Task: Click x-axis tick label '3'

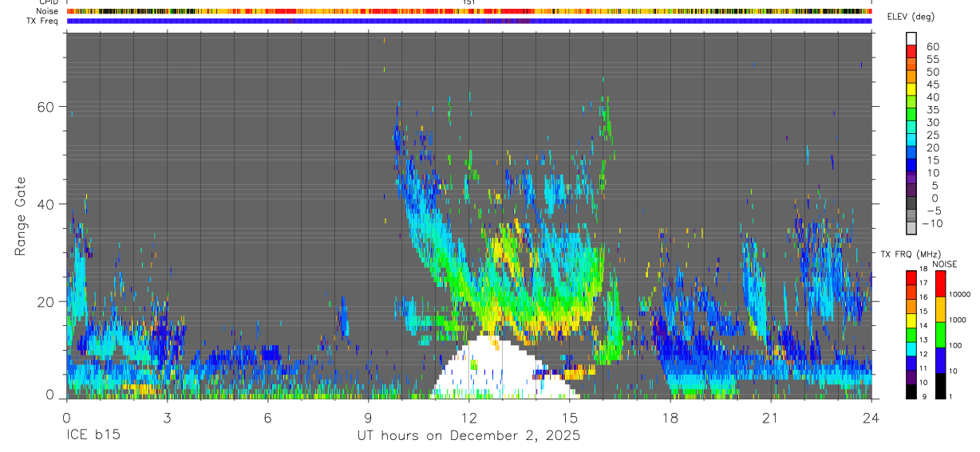Action: coord(167,419)
